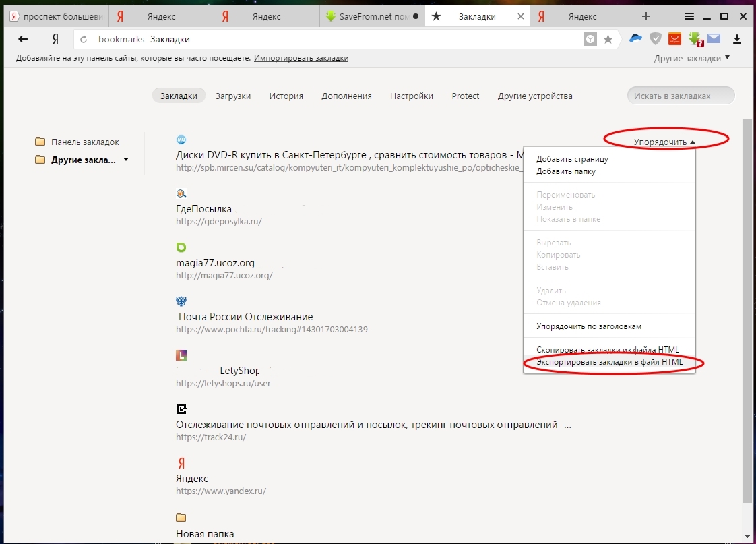Open the Другие устройства tab

(535, 96)
